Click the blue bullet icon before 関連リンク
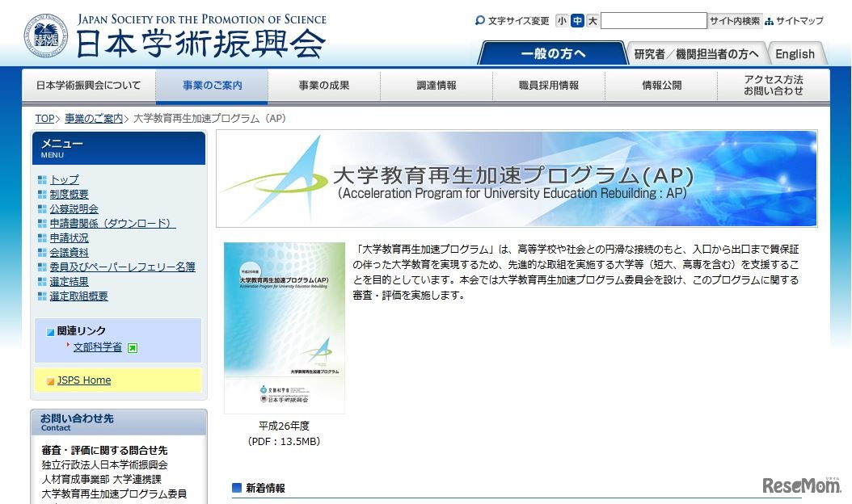Screen dimensions: 852x504 49,330
